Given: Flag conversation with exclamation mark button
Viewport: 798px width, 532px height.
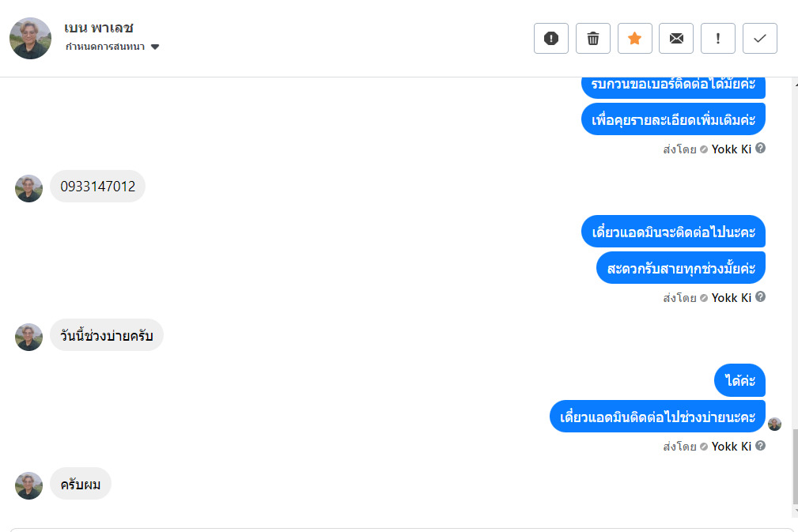Looking at the screenshot, I should pos(718,38).
